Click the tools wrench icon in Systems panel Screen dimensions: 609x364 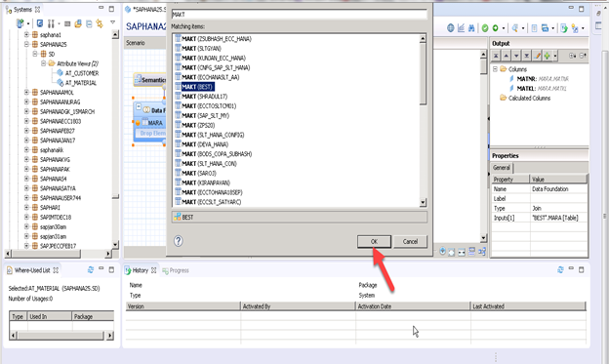click(51, 23)
